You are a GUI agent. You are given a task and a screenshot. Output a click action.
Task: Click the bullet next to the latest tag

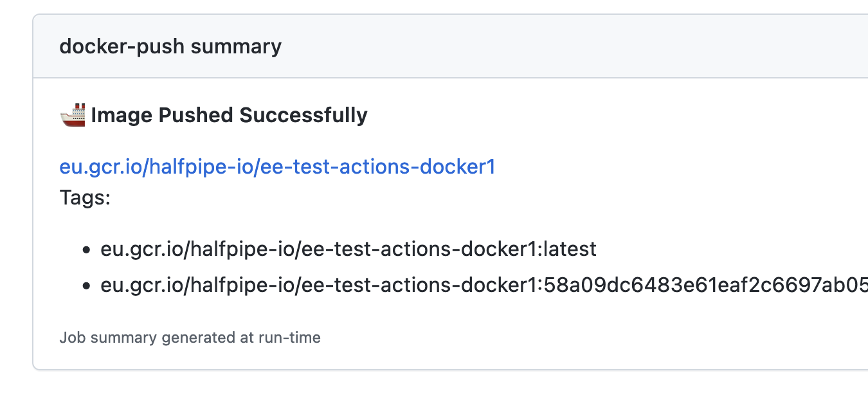coord(86,249)
